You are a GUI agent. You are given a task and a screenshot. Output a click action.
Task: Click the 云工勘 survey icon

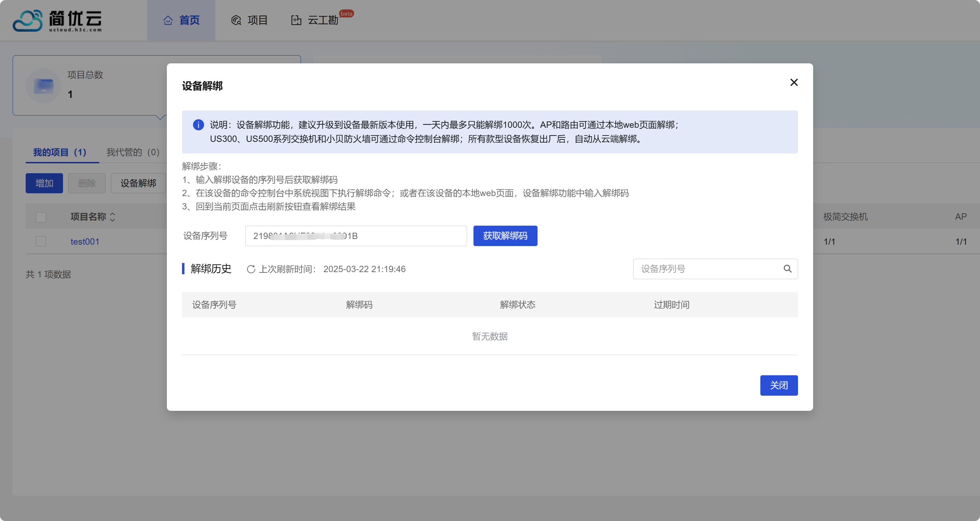click(296, 20)
